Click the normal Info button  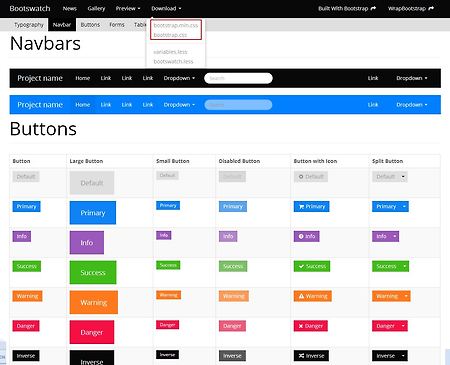22,236
